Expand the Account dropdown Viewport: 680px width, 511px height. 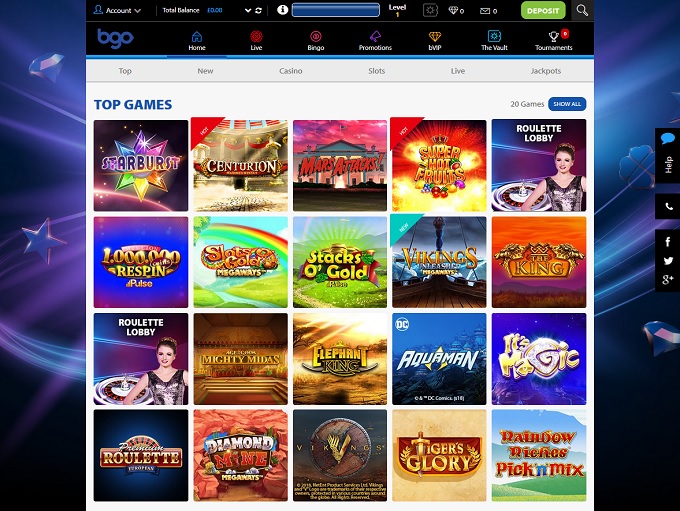118,10
